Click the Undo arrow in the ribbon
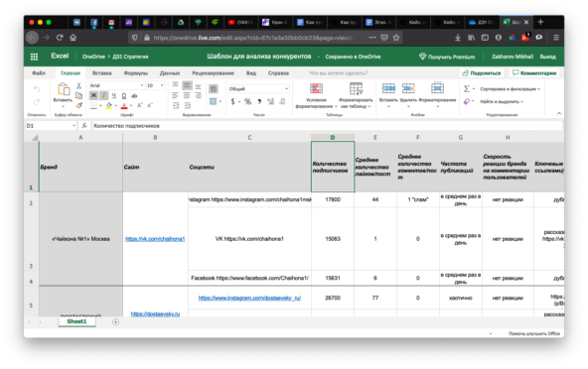The height and width of the screenshot is (369, 588). pos(37,89)
